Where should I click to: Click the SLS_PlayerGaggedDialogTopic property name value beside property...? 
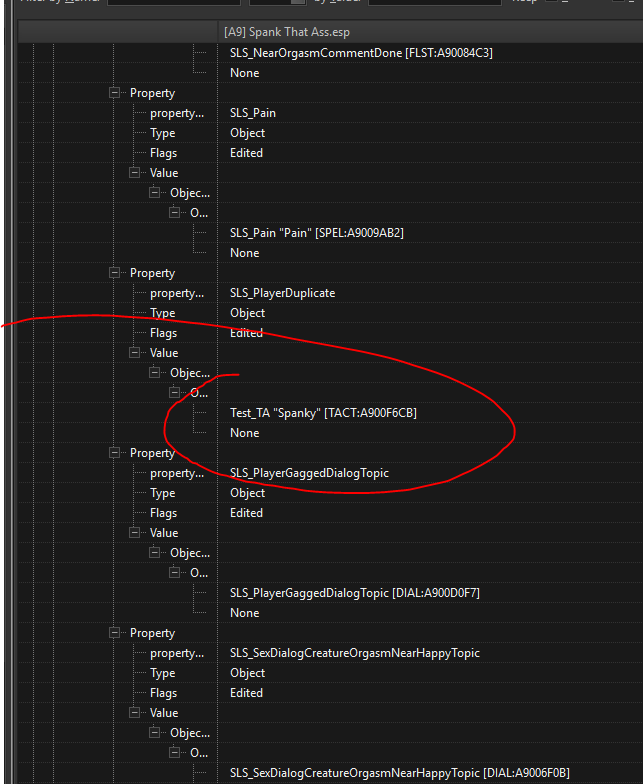point(309,472)
